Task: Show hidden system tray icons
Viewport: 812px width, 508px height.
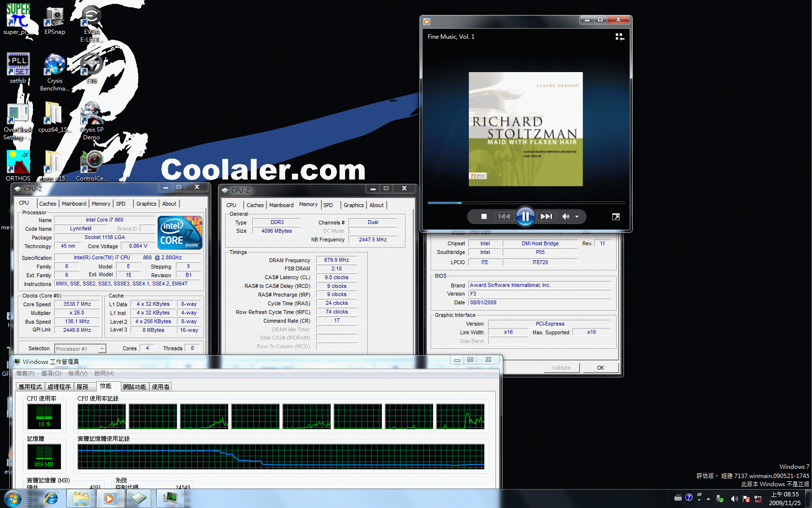Action: click(x=708, y=499)
